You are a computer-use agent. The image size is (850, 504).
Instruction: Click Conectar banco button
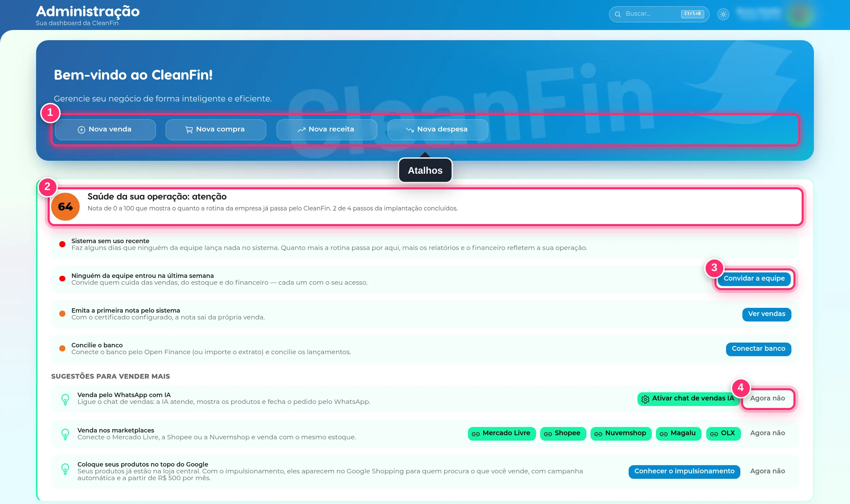[x=758, y=349]
